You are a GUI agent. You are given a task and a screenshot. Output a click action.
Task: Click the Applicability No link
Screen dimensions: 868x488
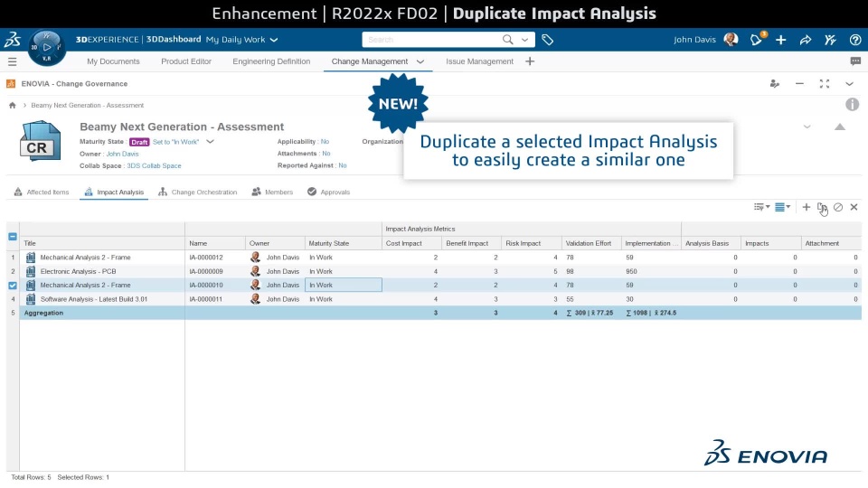click(325, 142)
